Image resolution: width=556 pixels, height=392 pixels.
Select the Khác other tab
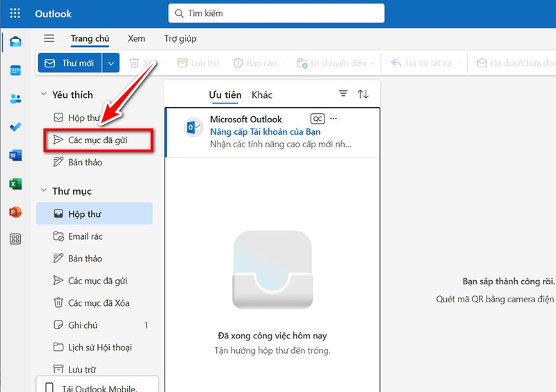pos(262,95)
